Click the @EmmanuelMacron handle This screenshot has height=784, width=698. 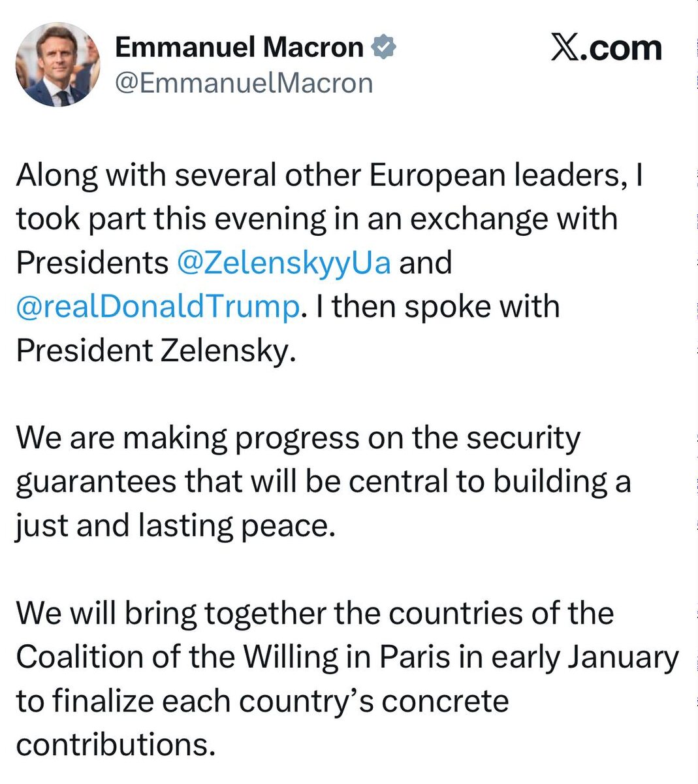[x=244, y=83]
